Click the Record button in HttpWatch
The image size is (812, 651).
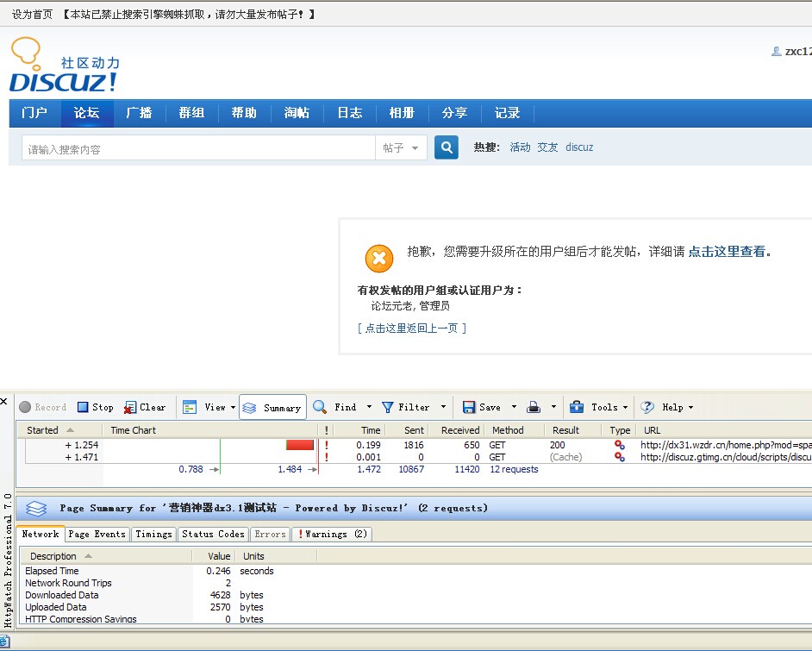point(43,407)
